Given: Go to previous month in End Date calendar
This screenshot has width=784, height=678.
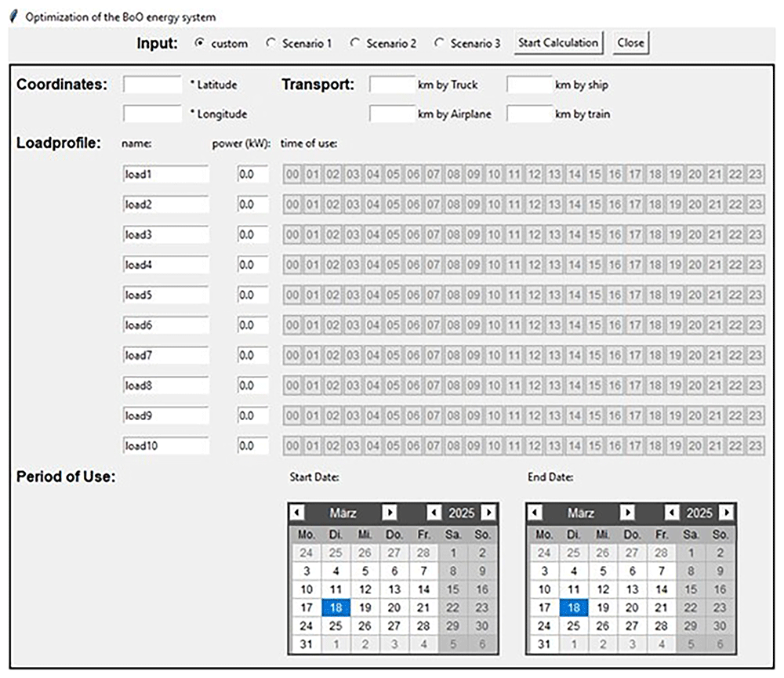Looking at the screenshot, I should (x=535, y=513).
